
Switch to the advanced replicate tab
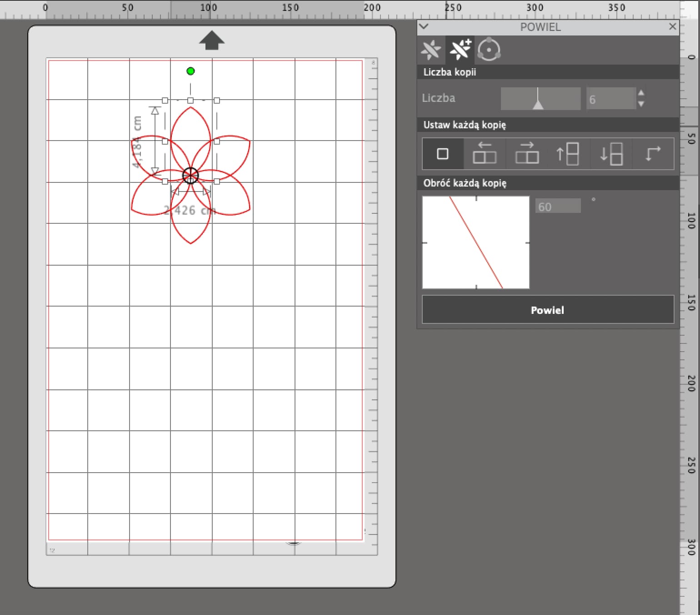point(460,50)
